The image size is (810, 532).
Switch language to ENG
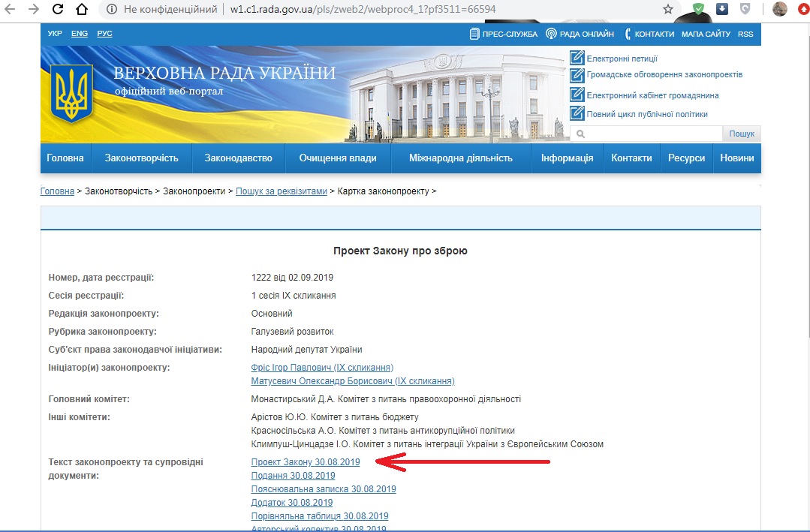click(80, 34)
